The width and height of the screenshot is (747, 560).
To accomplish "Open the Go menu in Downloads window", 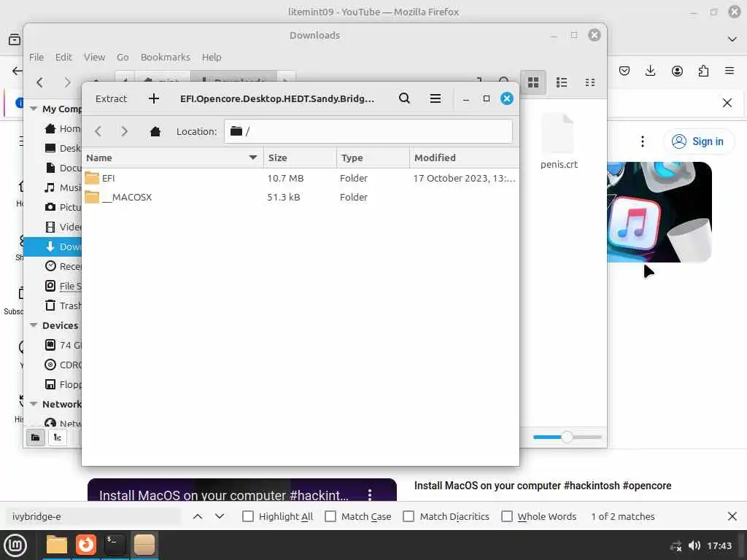I will [123, 57].
